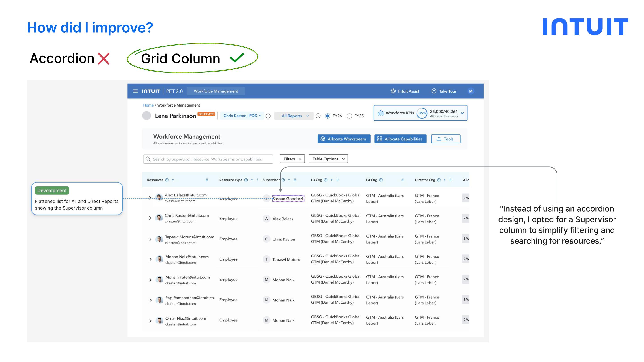Sort by the Resource Type column
The image size is (644, 362).
pyautogui.click(x=252, y=180)
